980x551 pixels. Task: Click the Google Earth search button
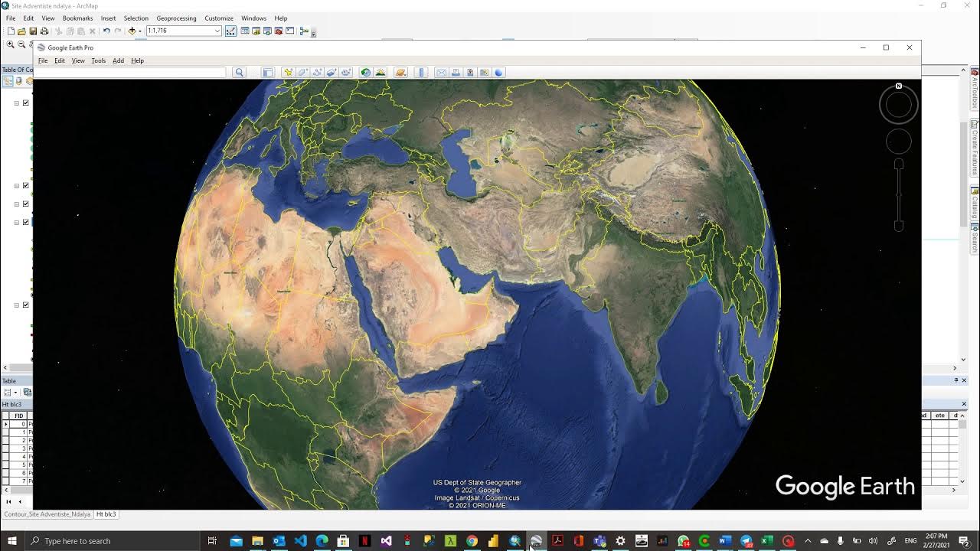(x=239, y=73)
